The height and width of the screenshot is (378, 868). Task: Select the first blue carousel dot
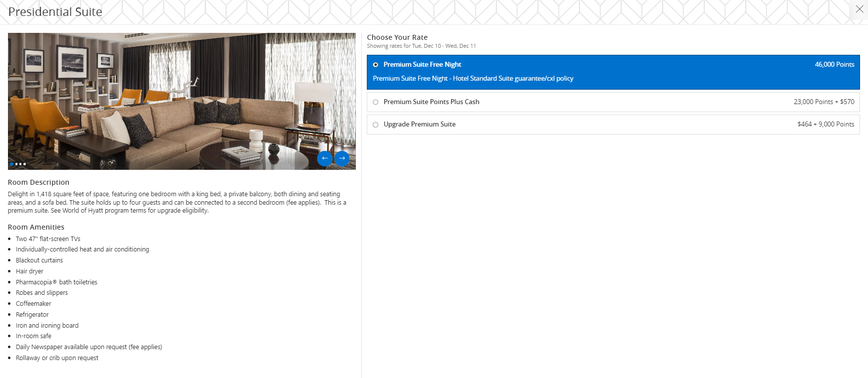(x=11, y=164)
